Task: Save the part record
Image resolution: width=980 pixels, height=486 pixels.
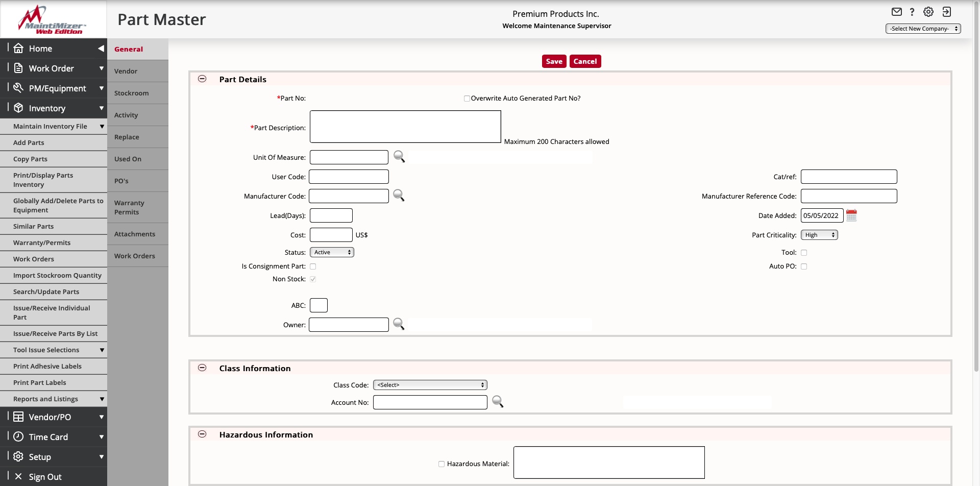Action: (x=554, y=61)
